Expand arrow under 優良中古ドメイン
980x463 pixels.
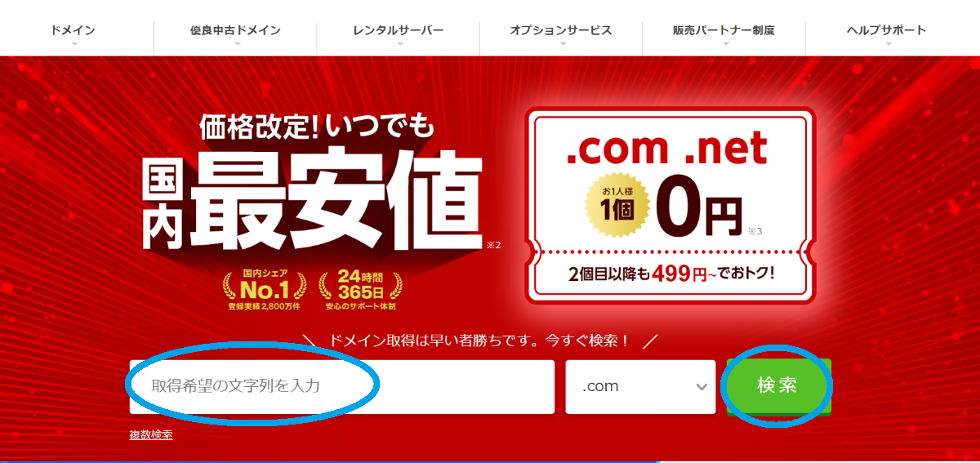click(236, 43)
